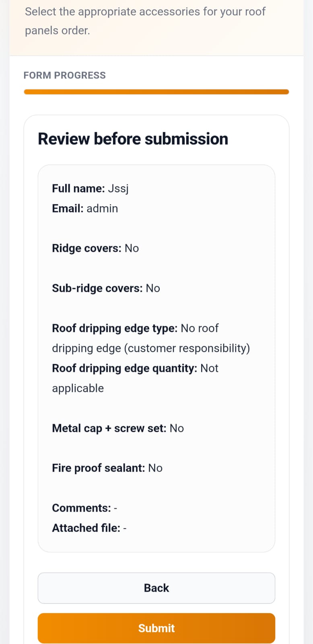Select the Ridge covers summary line
313x644 pixels.
(x=95, y=248)
